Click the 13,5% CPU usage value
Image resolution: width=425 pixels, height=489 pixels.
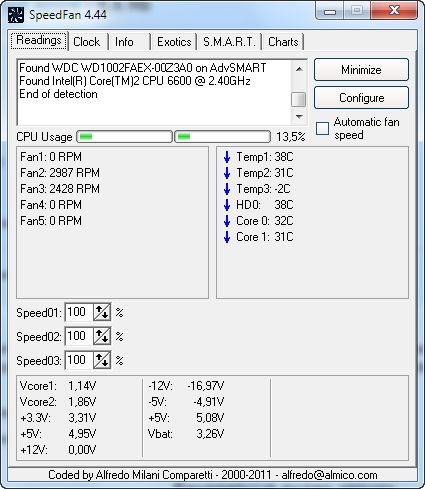coord(291,137)
